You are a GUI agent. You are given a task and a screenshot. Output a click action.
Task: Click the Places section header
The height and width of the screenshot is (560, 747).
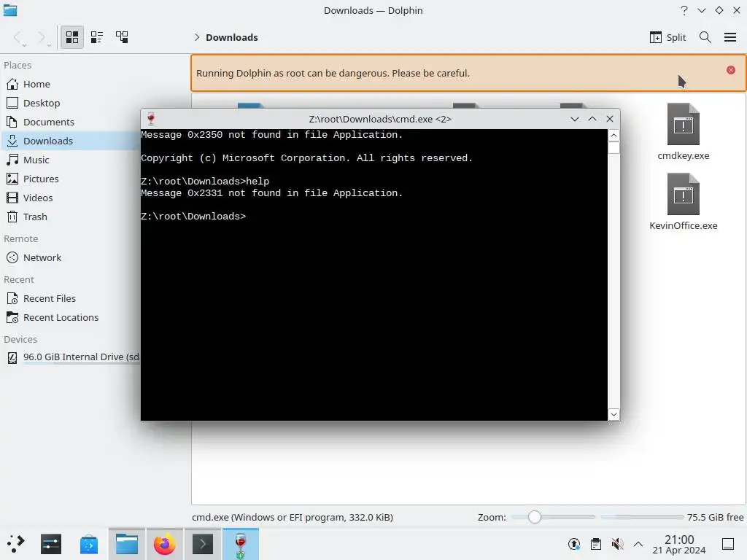click(x=18, y=65)
